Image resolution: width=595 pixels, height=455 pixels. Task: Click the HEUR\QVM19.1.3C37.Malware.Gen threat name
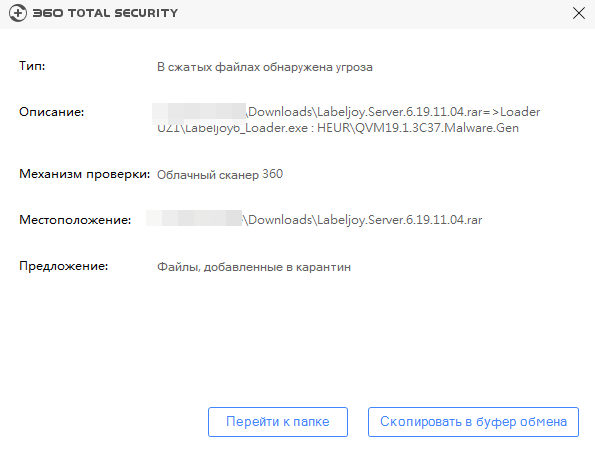coord(418,128)
